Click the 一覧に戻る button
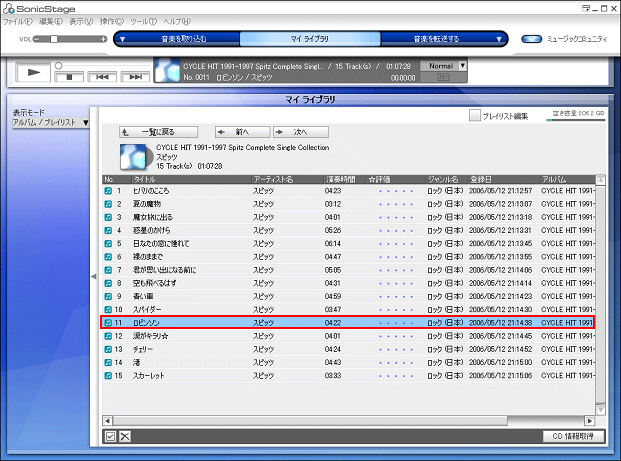621x461 pixels. click(158, 132)
